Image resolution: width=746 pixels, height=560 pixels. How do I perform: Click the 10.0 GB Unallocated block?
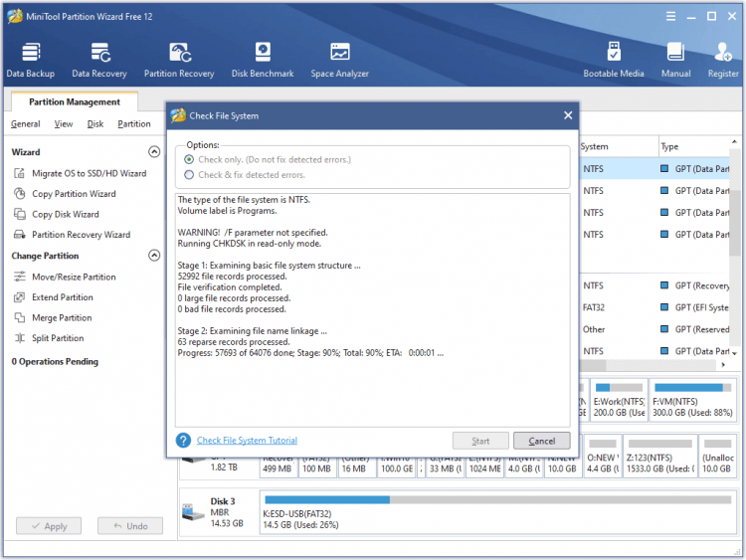click(x=717, y=456)
